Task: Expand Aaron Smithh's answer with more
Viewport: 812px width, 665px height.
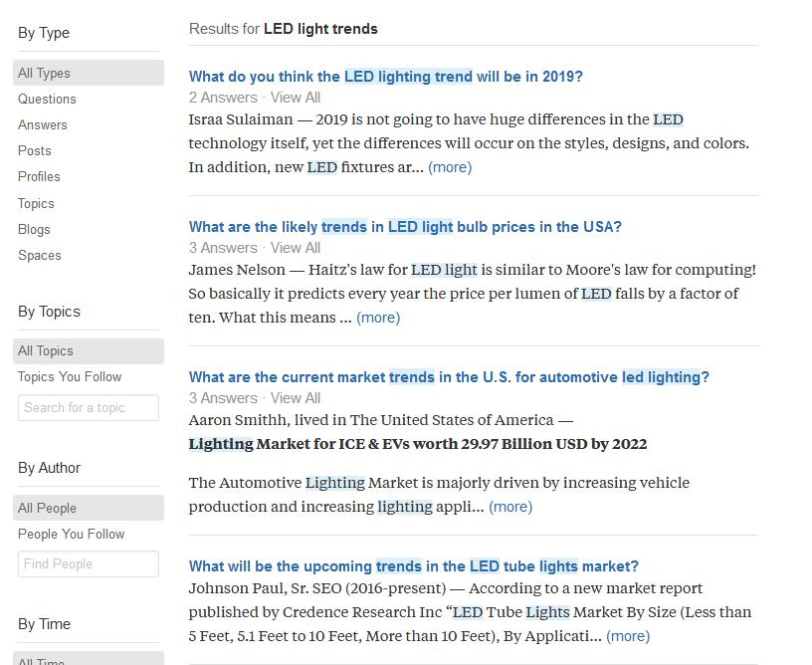Action: coord(510,507)
